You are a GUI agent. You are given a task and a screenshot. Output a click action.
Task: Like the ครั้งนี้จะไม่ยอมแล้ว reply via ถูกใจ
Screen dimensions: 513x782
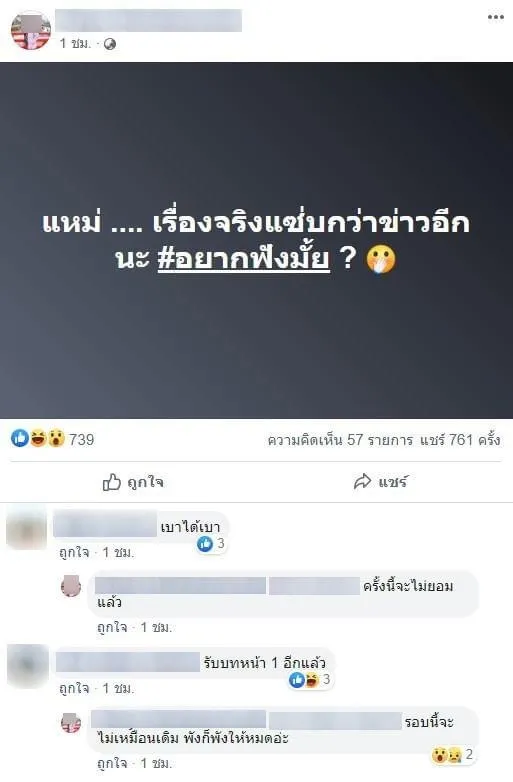[112, 627]
